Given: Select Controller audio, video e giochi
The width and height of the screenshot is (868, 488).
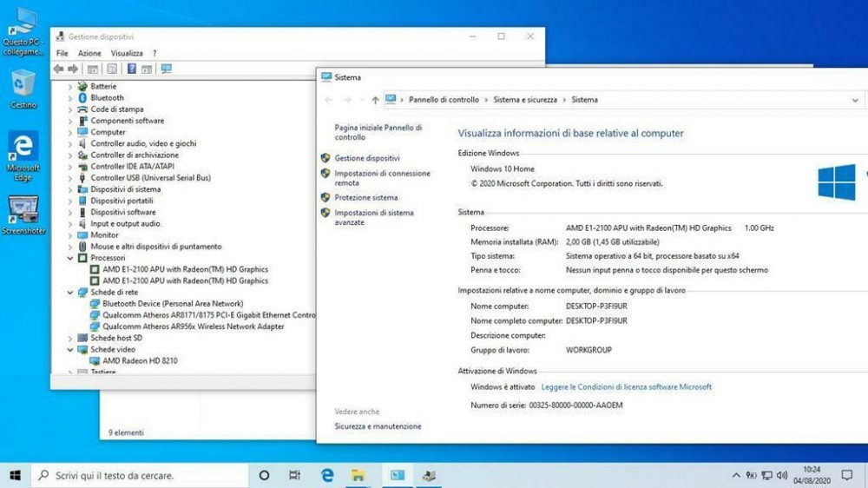Looking at the screenshot, I should tap(143, 143).
